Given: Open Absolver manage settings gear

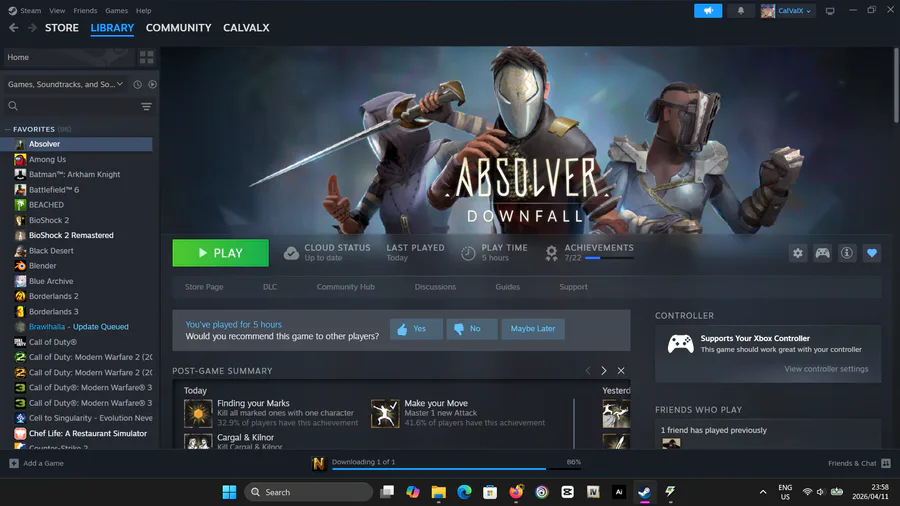Looking at the screenshot, I should pyautogui.click(x=797, y=253).
